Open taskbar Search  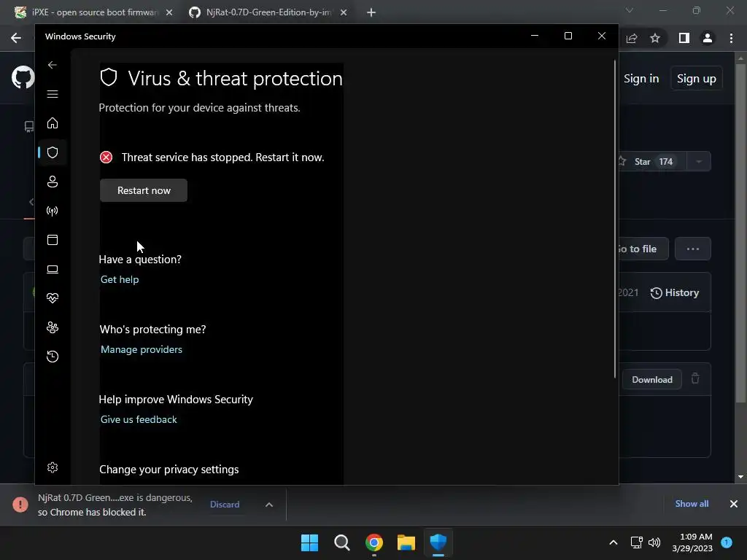pos(342,542)
